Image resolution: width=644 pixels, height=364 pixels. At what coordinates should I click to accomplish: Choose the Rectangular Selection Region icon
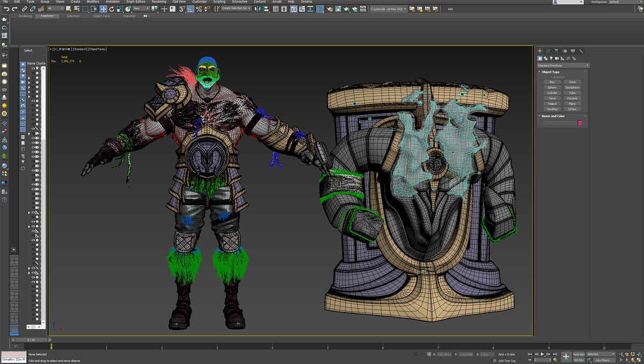[x=85, y=9]
